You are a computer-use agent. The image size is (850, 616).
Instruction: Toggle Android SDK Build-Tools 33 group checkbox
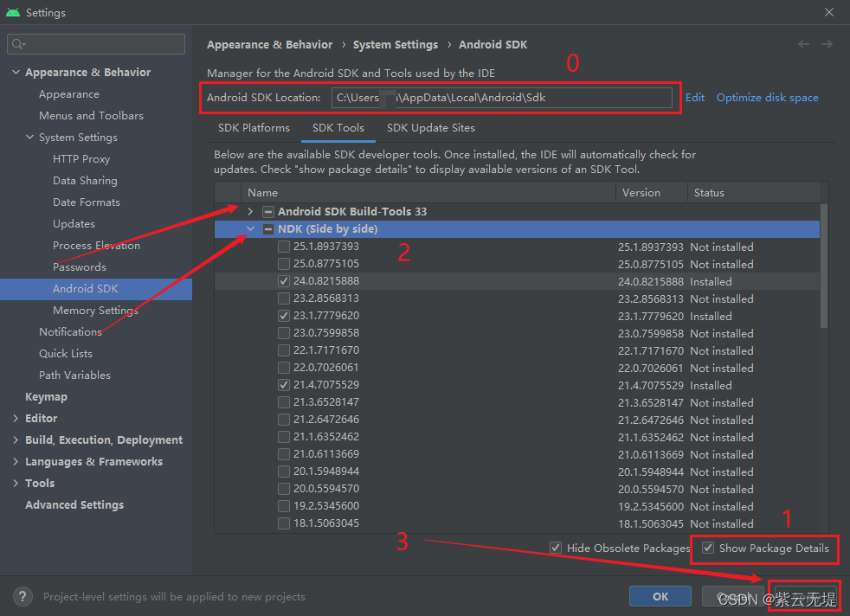267,212
